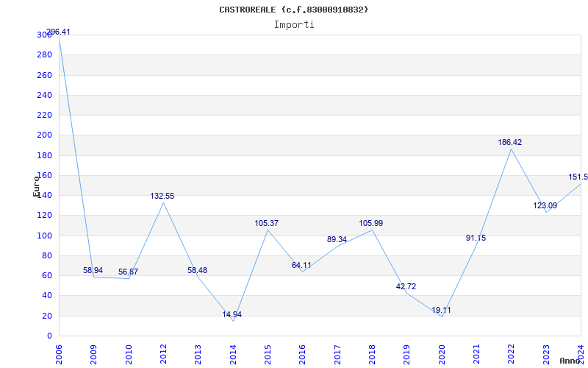This screenshot has height=368, width=588.
Task: Click the 2012 x-axis label
Action: pos(163,355)
